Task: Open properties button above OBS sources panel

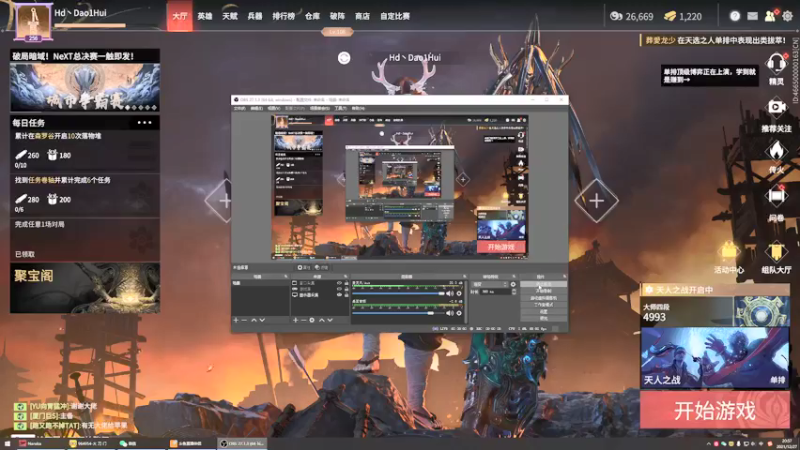Action: tap(304, 267)
